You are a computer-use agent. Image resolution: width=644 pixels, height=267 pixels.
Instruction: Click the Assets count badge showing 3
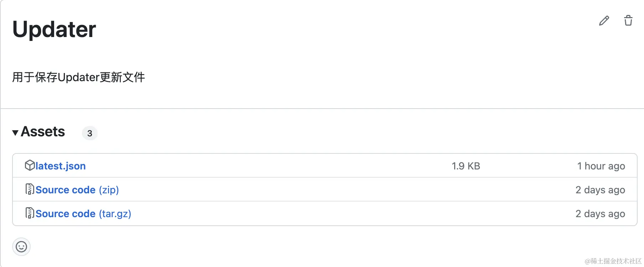(x=90, y=133)
